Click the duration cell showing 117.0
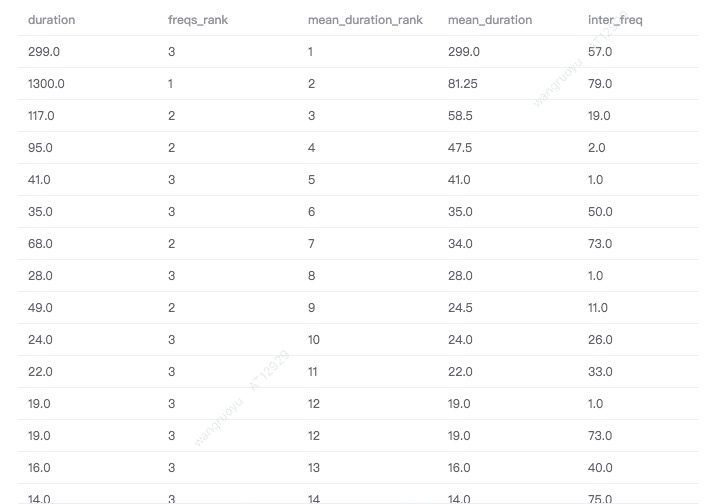The image size is (718, 504). click(x=41, y=116)
